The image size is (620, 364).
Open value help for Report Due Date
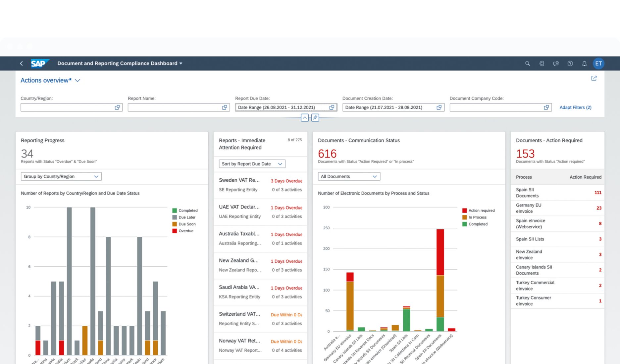coord(332,107)
